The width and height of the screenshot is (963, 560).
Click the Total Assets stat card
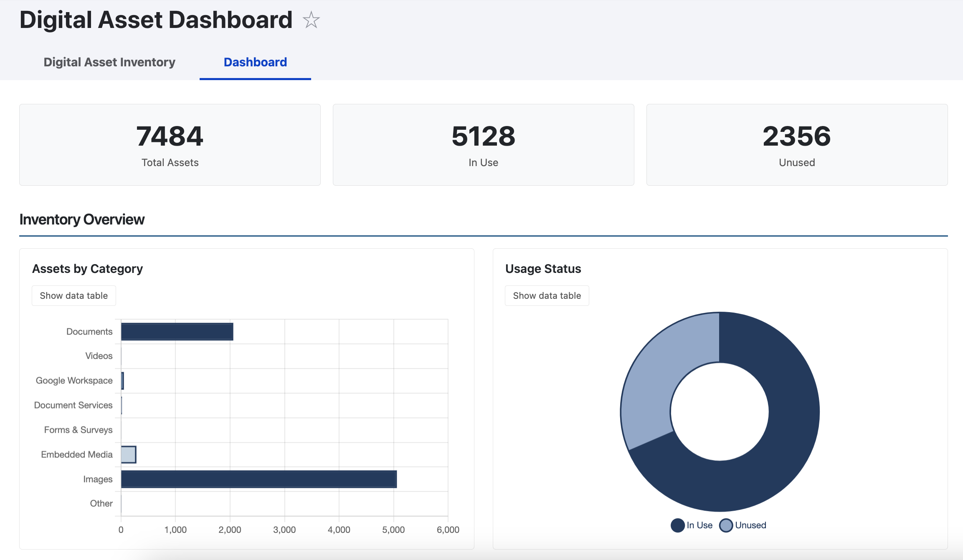pos(170,145)
